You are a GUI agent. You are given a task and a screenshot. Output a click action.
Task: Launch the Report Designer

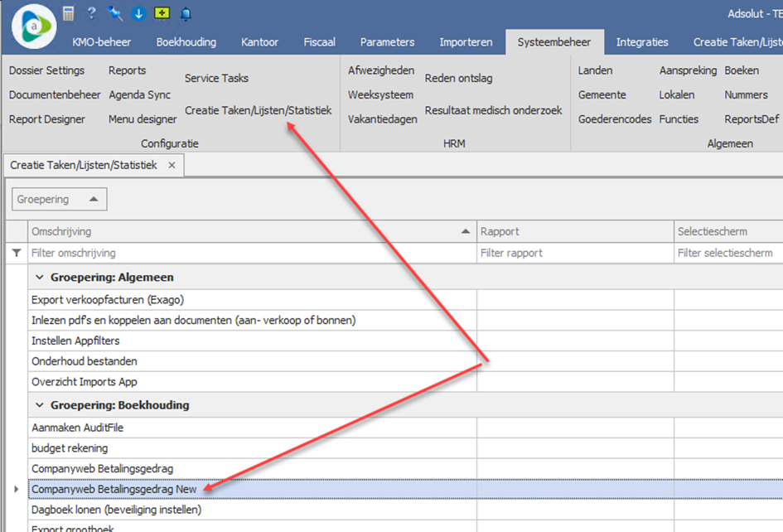(x=47, y=119)
